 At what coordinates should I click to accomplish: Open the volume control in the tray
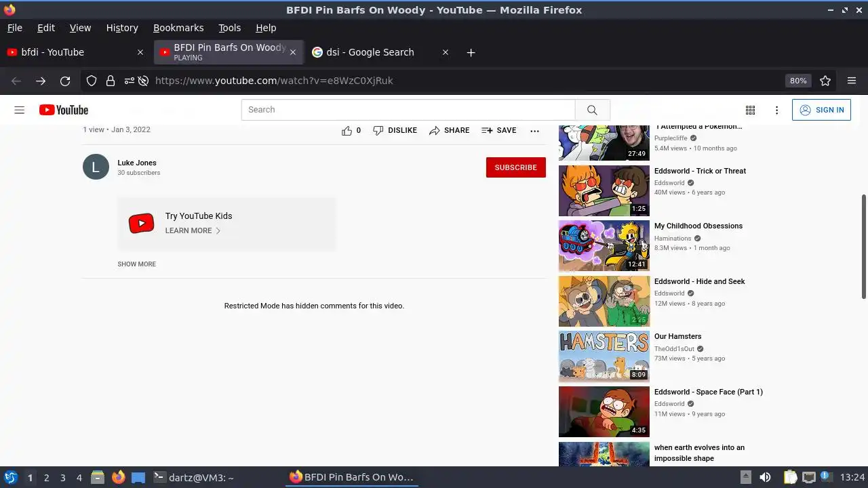click(765, 477)
